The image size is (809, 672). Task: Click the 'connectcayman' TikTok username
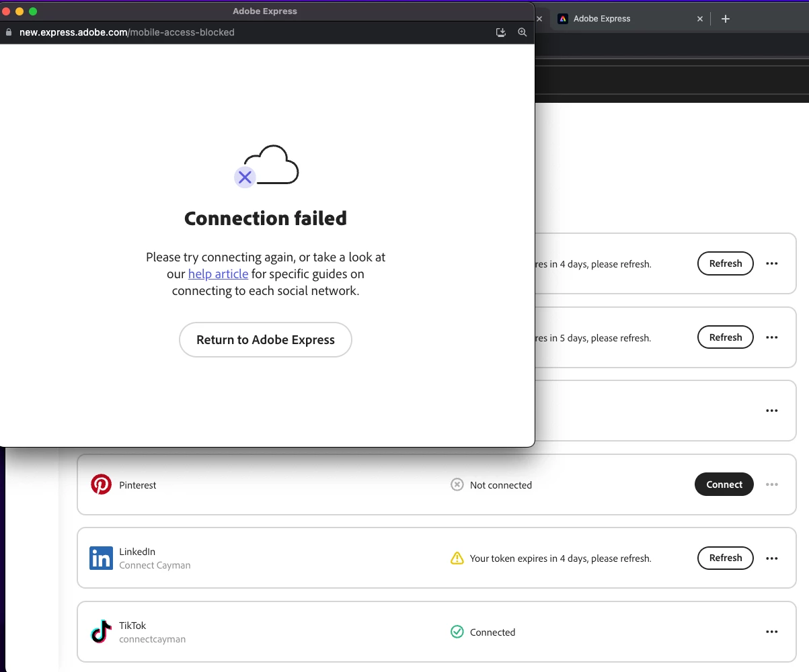(x=153, y=639)
